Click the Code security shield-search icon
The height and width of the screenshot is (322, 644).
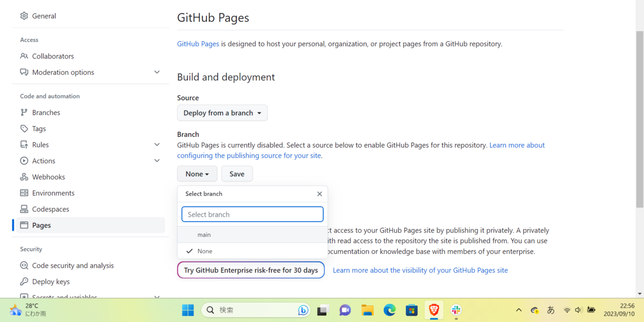[24, 265]
